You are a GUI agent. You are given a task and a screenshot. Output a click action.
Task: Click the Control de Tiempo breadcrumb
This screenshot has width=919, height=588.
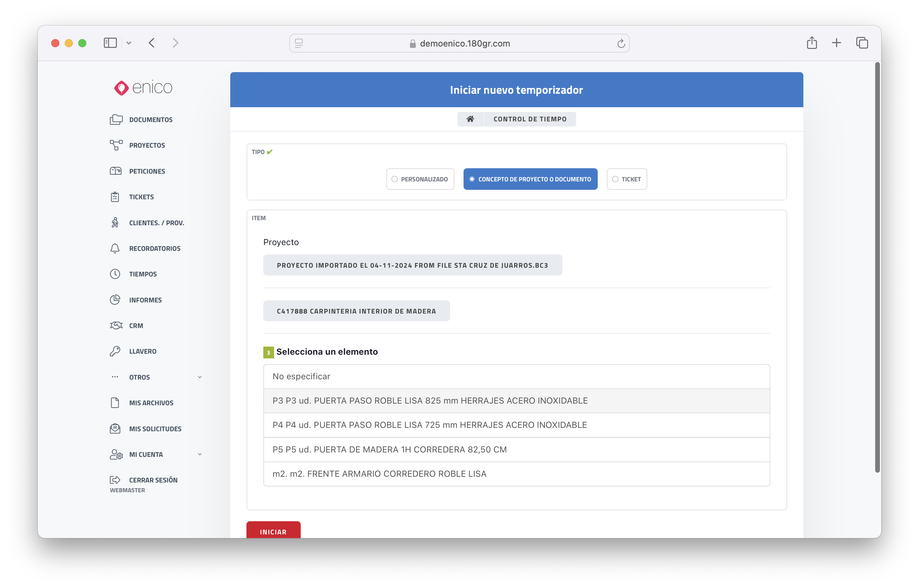[530, 119]
